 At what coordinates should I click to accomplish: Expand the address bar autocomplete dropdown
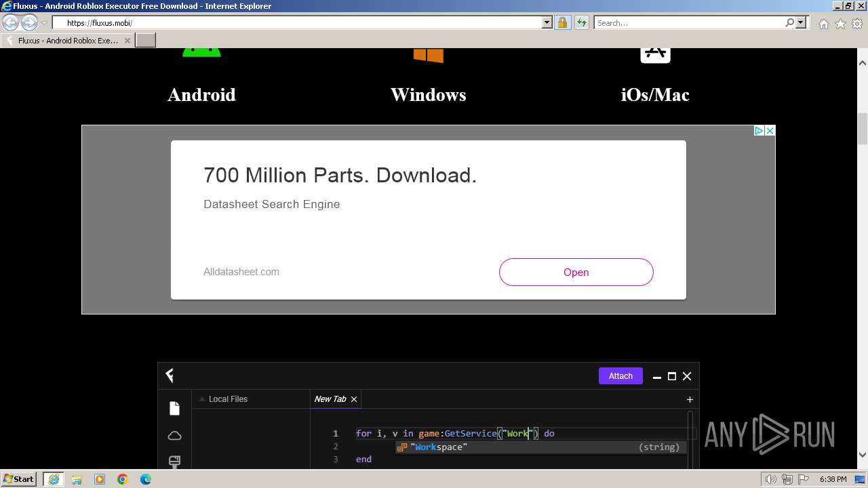[547, 23]
